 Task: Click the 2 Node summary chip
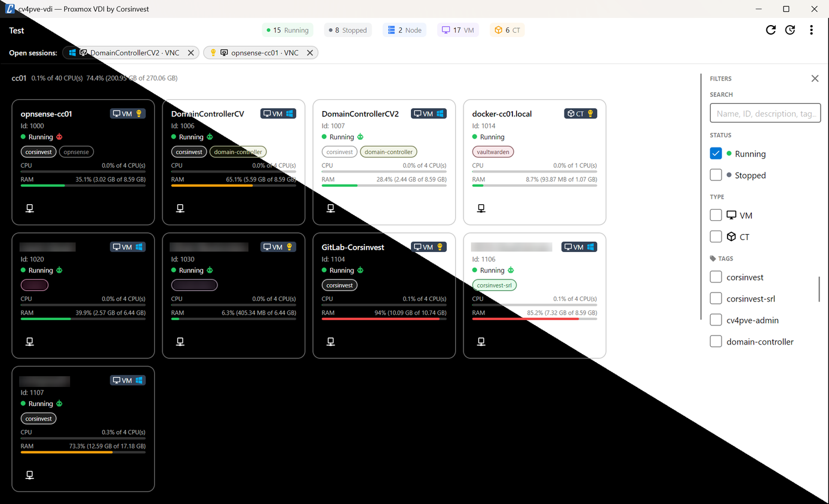(404, 30)
